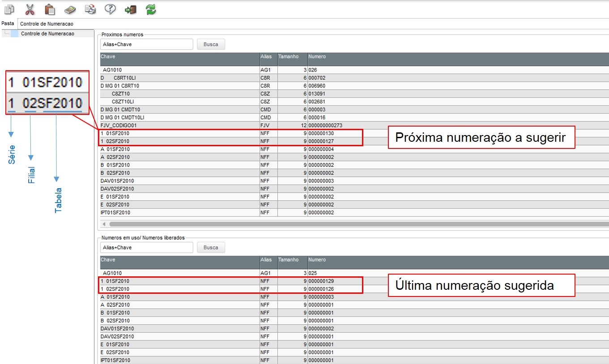The width and height of the screenshot is (609, 364).
Task: Open Alias+Chave selector under Proximos numeros
Action: pyautogui.click(x=146, y=44)
